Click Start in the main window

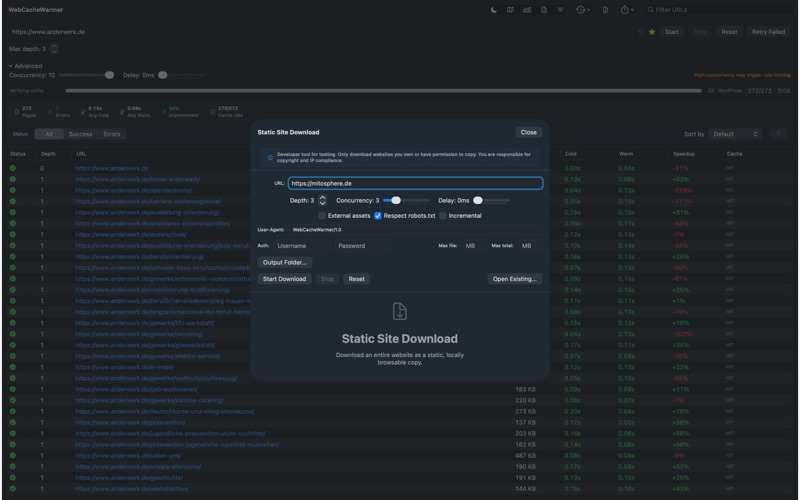[671, 32]
